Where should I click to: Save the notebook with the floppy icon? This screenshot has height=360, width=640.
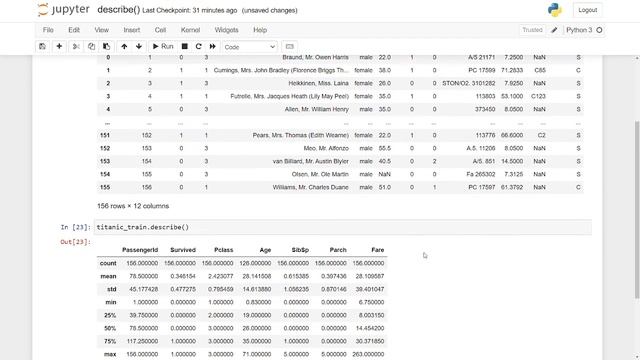(42, 47)
